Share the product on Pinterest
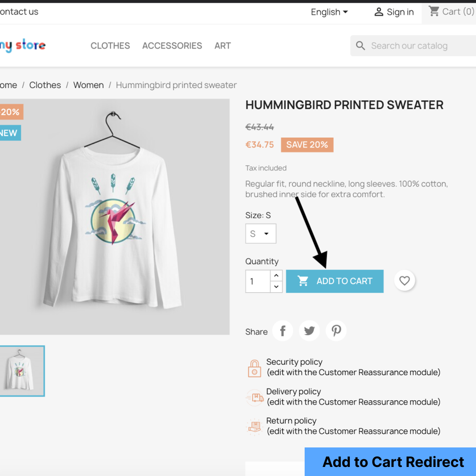Viewport: 476px width, 476px height. tap(336, 330)
